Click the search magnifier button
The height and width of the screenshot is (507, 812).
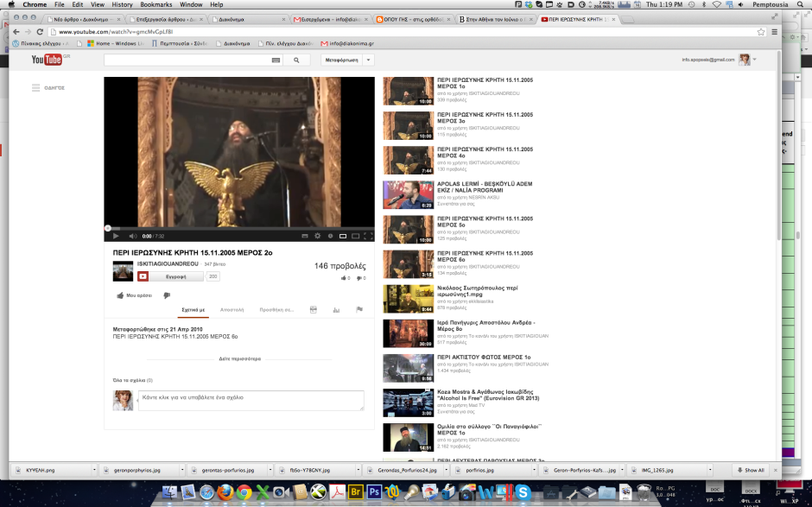[296, 60]
